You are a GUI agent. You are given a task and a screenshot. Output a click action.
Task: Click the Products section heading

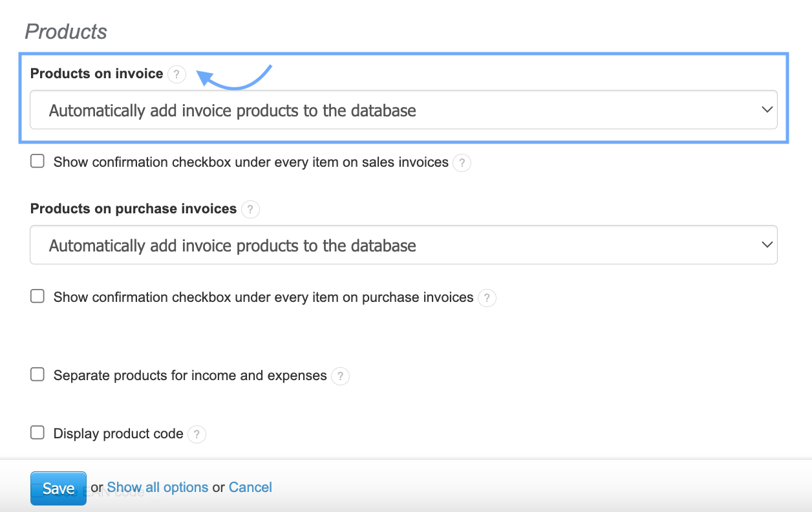pos(66,32)
